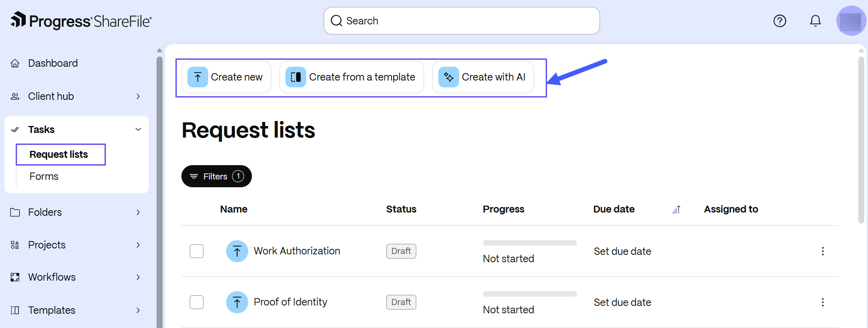Click the Folders folder icon

tap(15, 213)
